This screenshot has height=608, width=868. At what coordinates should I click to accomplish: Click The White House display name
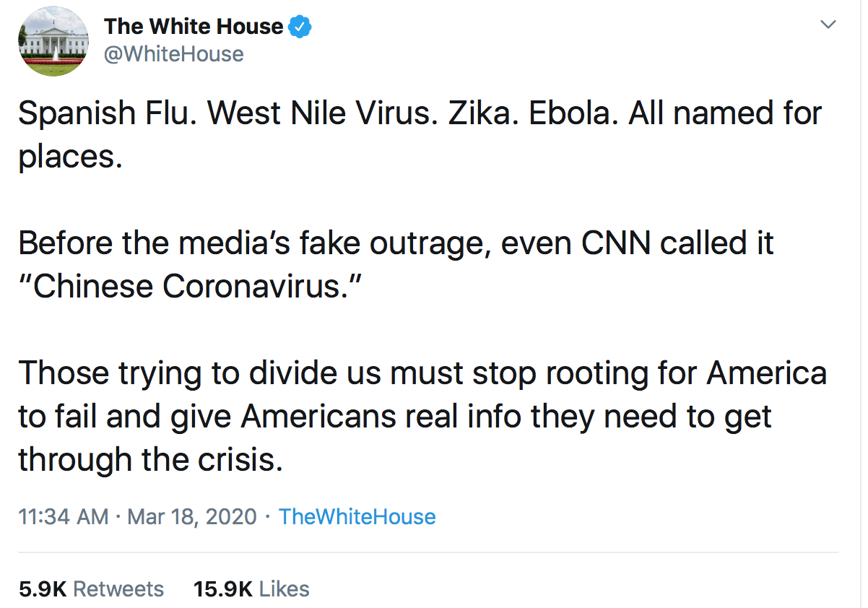coord(194,27)
